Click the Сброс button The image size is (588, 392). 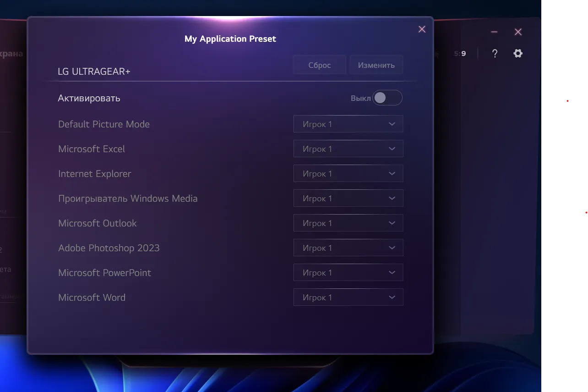(x=319, y=65)
